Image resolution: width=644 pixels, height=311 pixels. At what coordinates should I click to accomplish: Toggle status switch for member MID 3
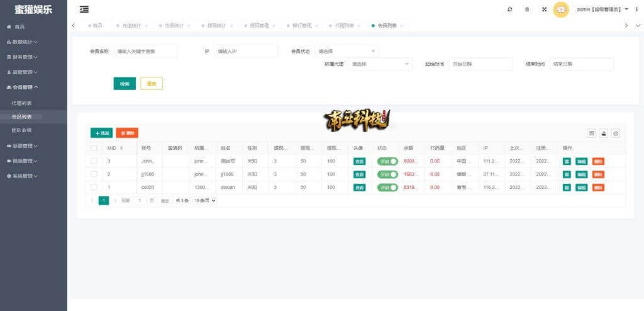(387, 161)
